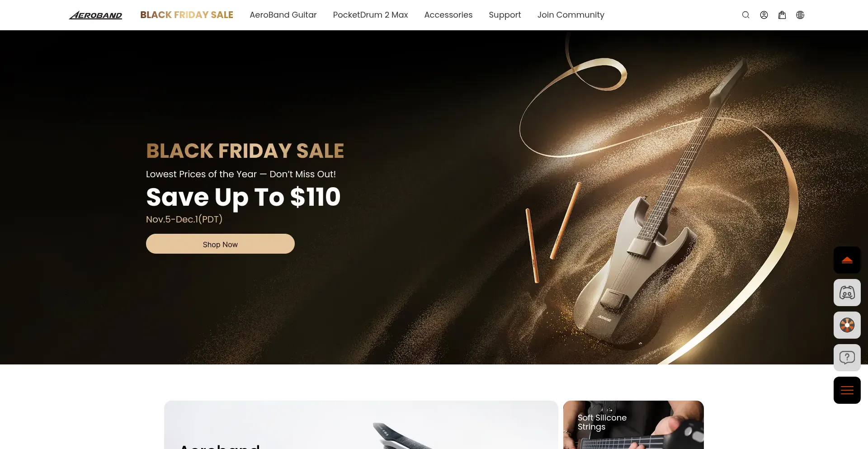Select Join Community in navigation
Viewport: 868px width, 449px height.
pos(571,15)
